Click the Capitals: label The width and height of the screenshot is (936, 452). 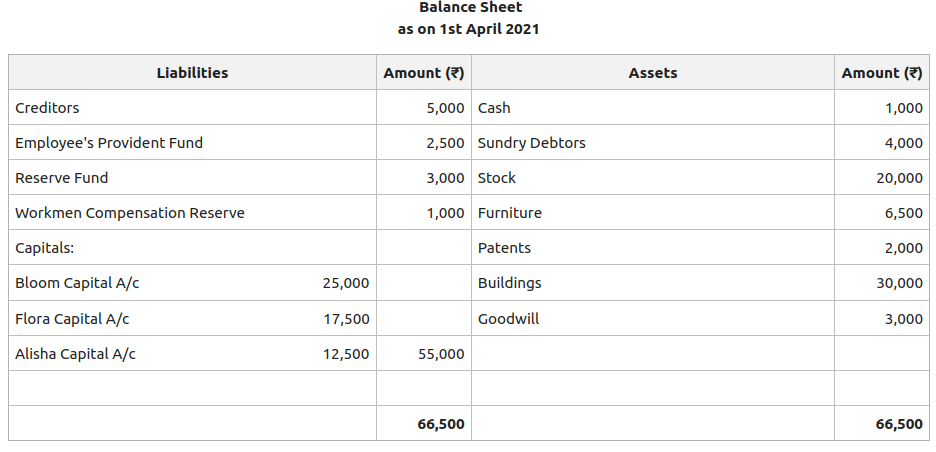click(x=45, y=248)
